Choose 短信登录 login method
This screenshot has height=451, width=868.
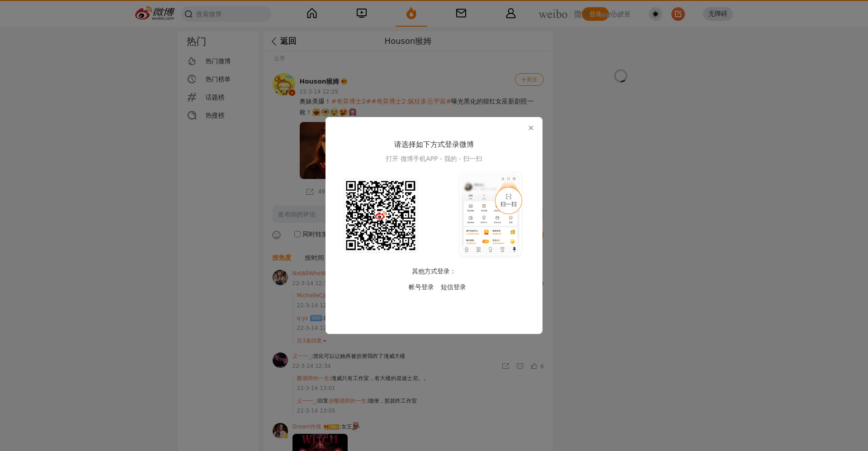(x=453, y=287)
